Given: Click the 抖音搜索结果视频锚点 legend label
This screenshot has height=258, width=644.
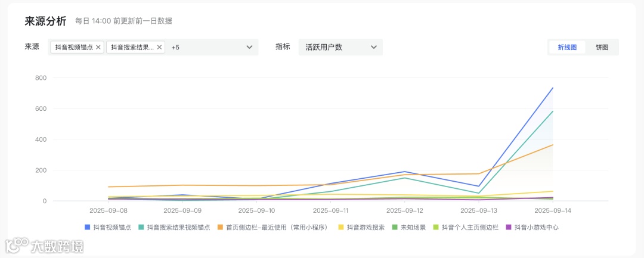Looking at the screenshot, I should (179, 227).
